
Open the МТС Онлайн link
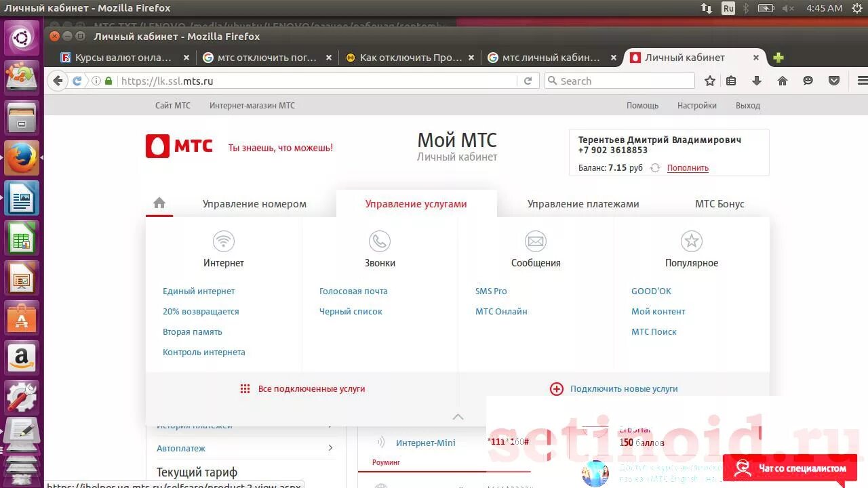click(501, 312)
